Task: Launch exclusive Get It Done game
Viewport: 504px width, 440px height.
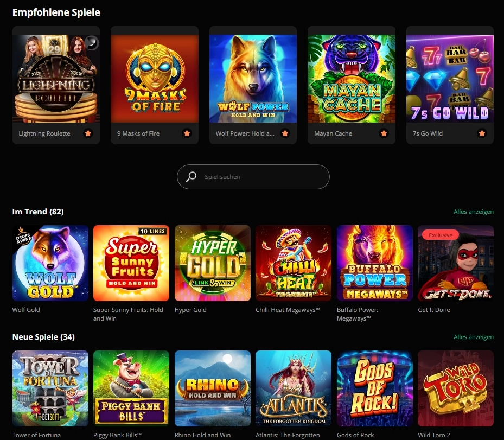Action: (x=456, y=263)
